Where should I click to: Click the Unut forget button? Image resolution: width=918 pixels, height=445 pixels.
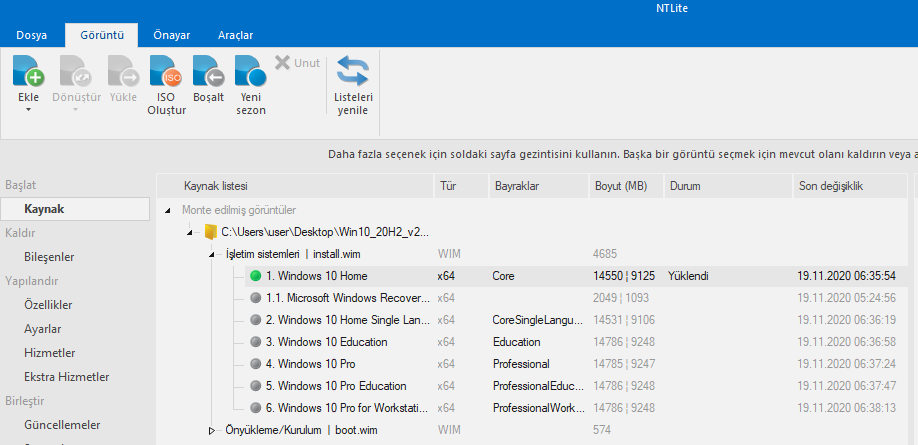click(297, 63)
